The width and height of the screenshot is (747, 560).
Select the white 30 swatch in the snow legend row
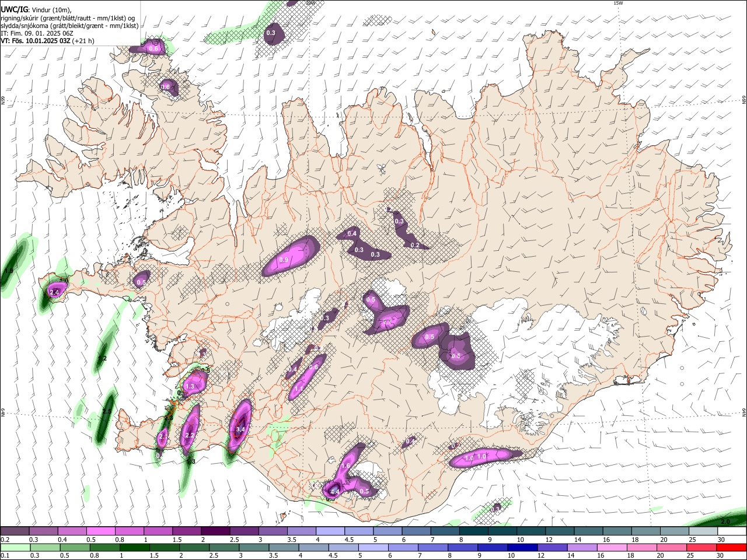coord(731,531)
